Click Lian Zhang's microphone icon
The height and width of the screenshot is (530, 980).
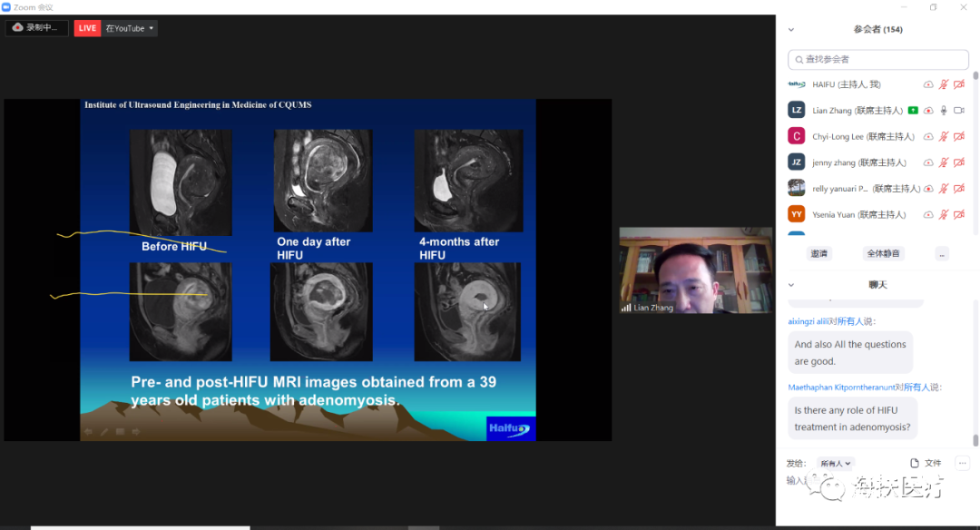point(944,111)
